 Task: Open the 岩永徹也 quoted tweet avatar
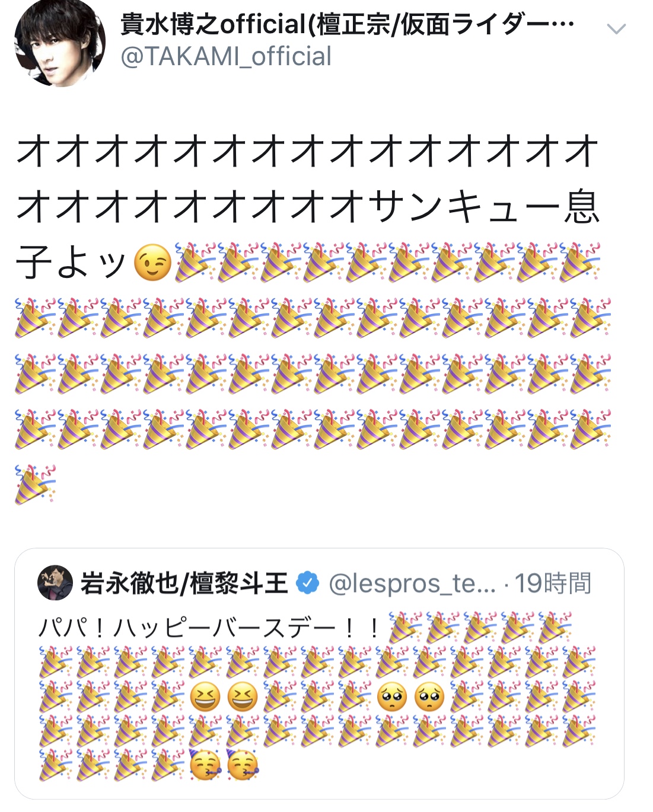click(x=55, y=583)
